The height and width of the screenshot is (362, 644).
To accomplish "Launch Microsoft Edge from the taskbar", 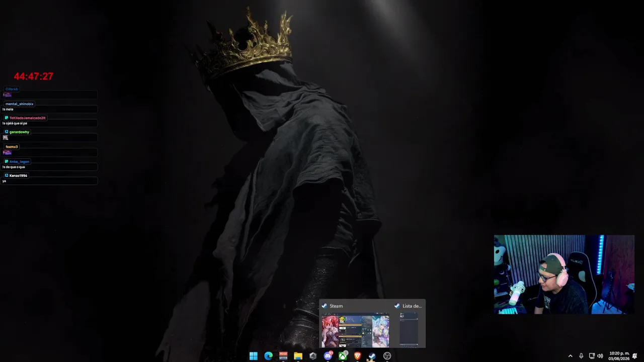I will (268, 356).
